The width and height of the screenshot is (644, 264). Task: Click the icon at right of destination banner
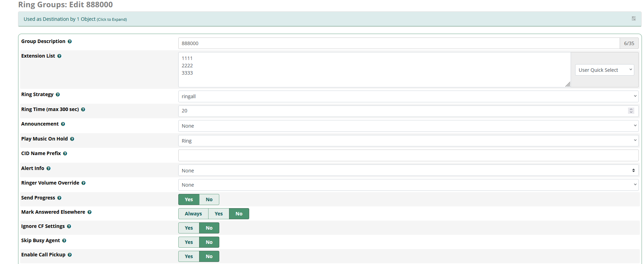(634, 19)
